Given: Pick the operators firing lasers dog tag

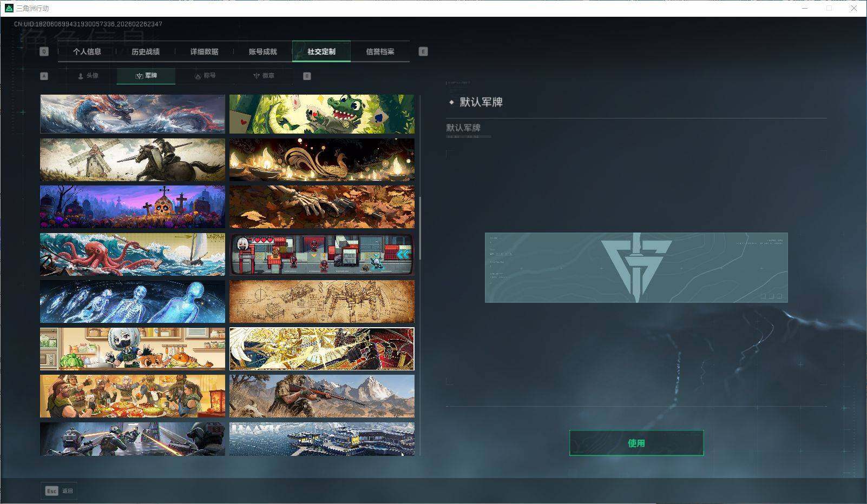Looking at the screenshot, I should pyautogui.click(x=133, y=439).
